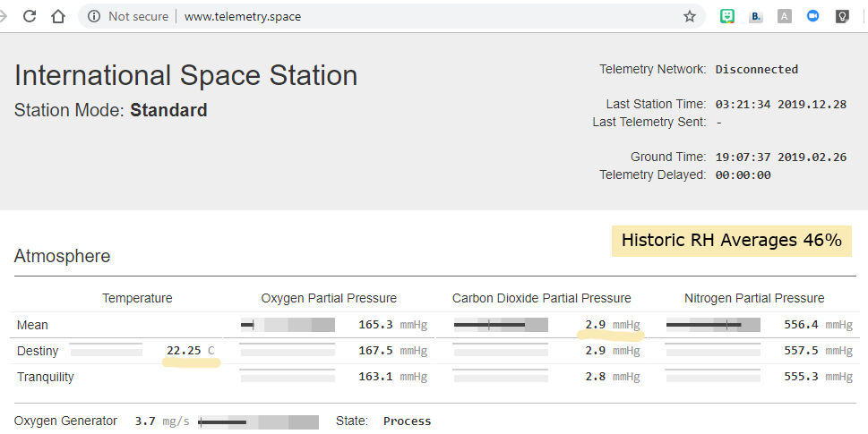Select the Tranquility row label
The height and width of the screenshot is (434, 868).
(46, 377)
